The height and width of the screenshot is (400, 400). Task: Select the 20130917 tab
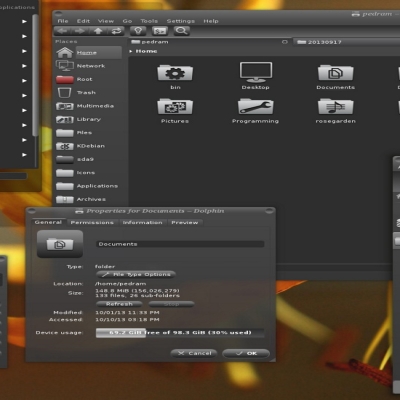(347, 42)
